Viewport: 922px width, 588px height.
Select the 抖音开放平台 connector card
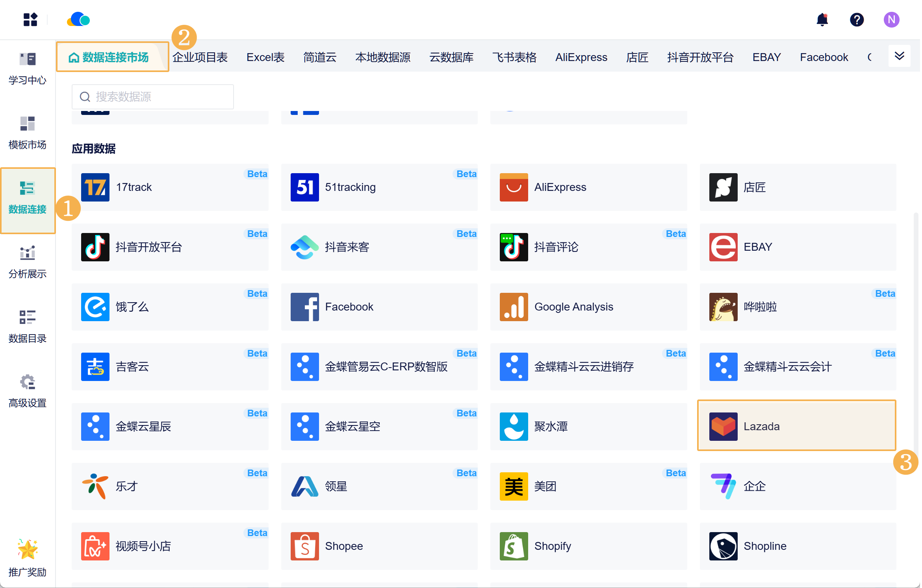(x=170, y=247)
